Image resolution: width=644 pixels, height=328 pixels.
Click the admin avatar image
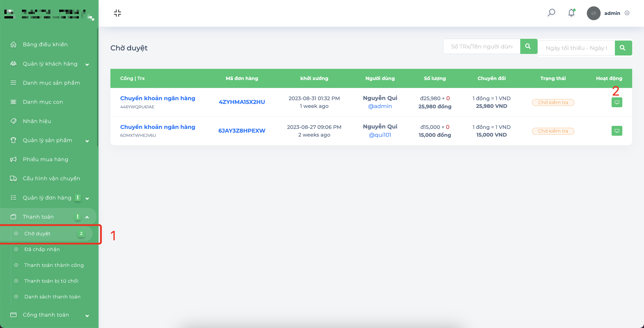tap(593, 13)
